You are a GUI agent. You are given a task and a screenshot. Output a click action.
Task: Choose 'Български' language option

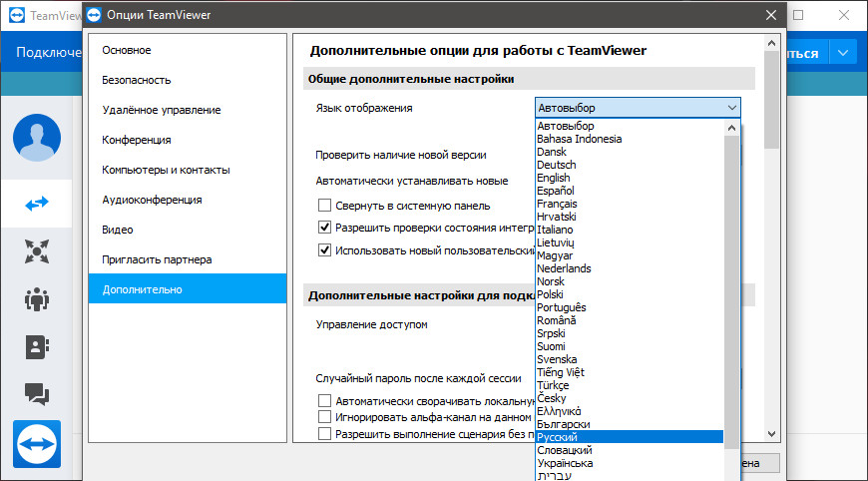(630, 424)
